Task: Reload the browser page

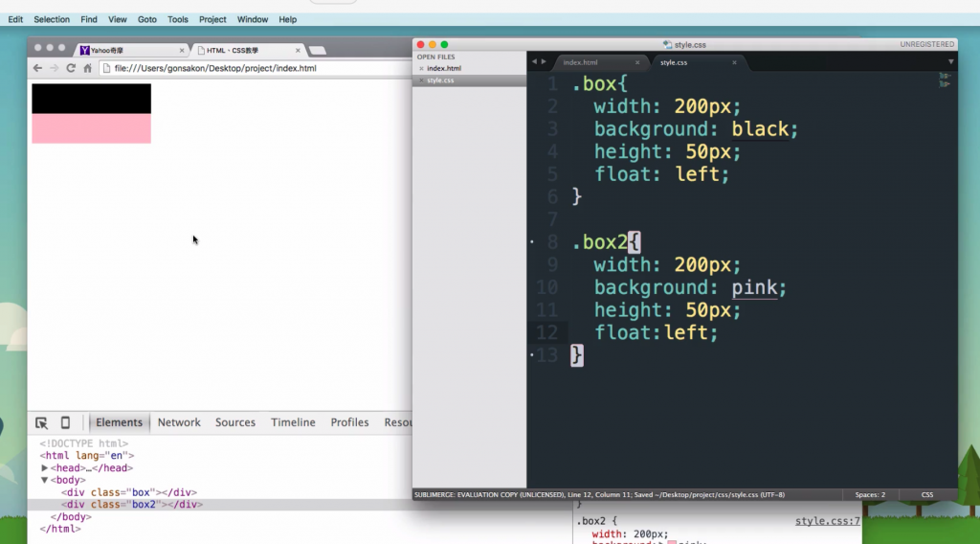Action: [x=71, y=68]
